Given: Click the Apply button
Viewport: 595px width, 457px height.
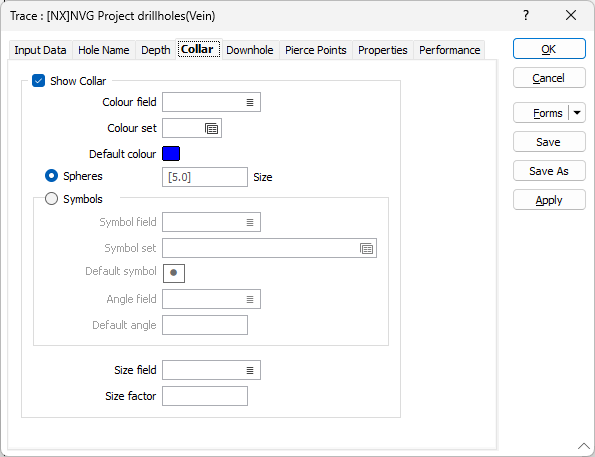Looking at the screenshot, I should point(549,200).
